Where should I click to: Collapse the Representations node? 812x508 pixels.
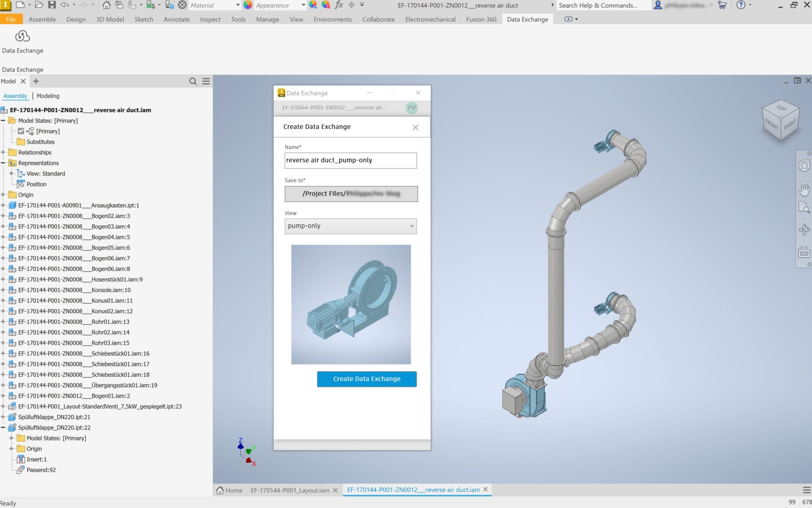point(3,163)
